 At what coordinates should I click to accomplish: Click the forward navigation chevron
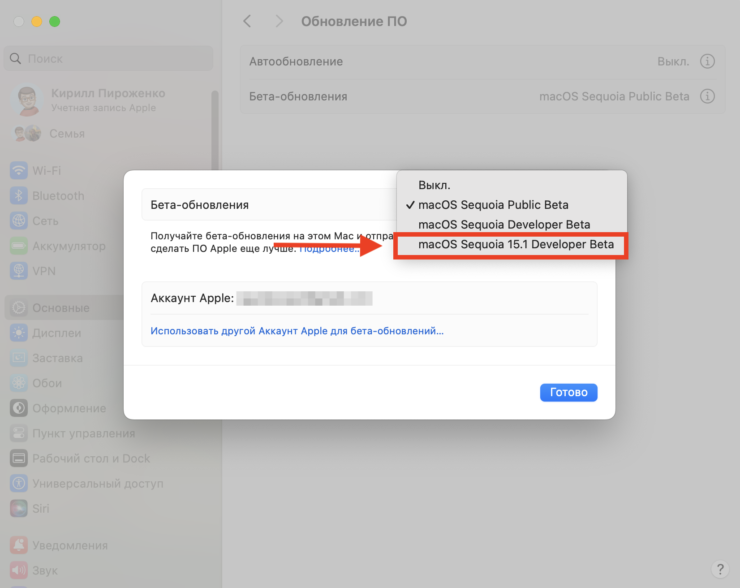tap(279, 21)
